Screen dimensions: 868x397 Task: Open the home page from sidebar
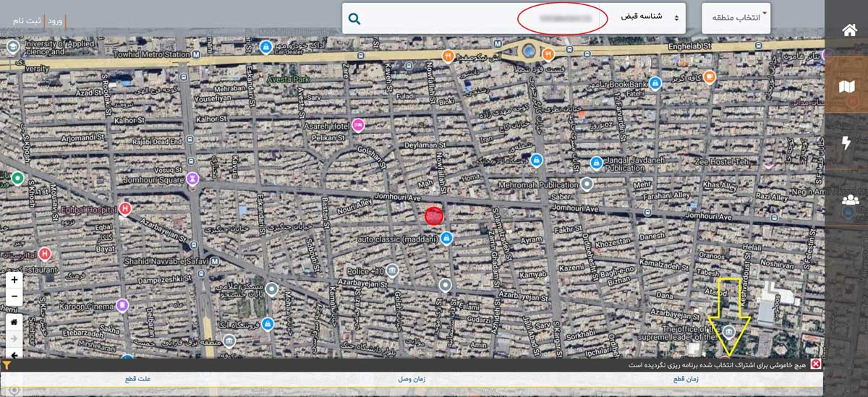849,30
